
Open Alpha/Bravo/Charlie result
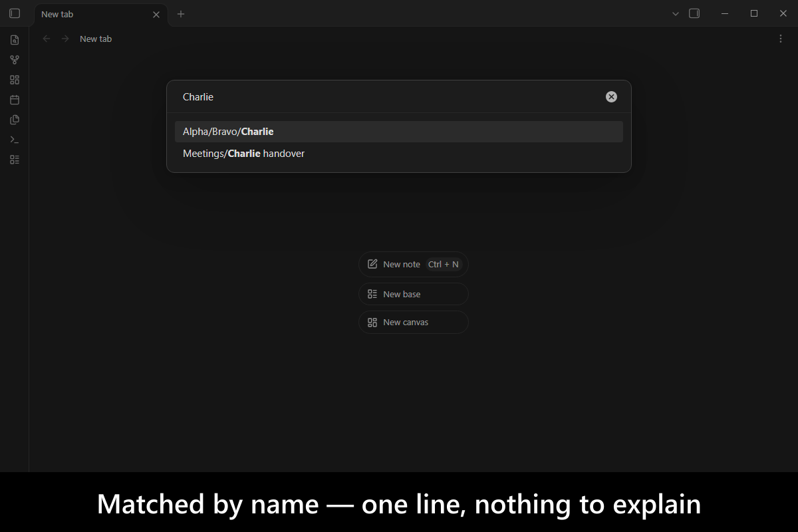[x=399, y=132]
